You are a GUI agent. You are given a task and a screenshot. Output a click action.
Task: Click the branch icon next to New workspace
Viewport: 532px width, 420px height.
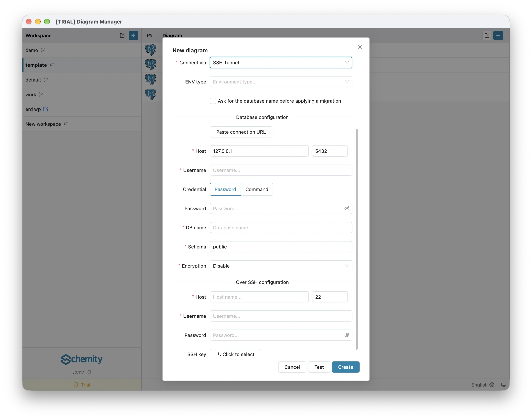pos(66,124)
